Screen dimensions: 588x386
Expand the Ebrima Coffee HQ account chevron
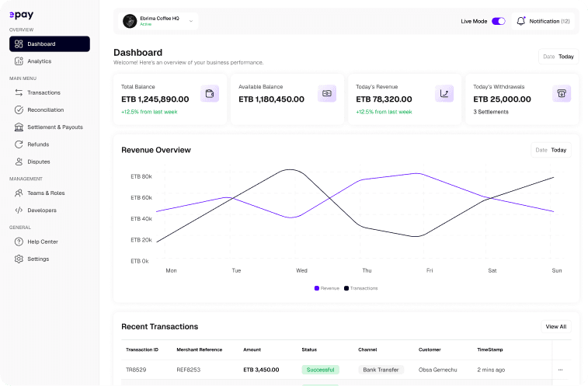click(191, 22)
